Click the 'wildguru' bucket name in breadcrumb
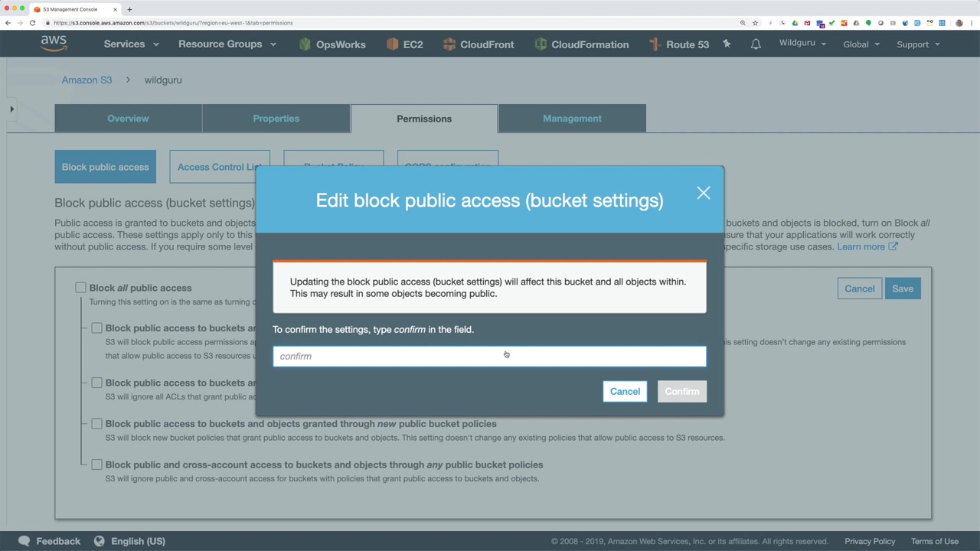 (x=163, y=80)
